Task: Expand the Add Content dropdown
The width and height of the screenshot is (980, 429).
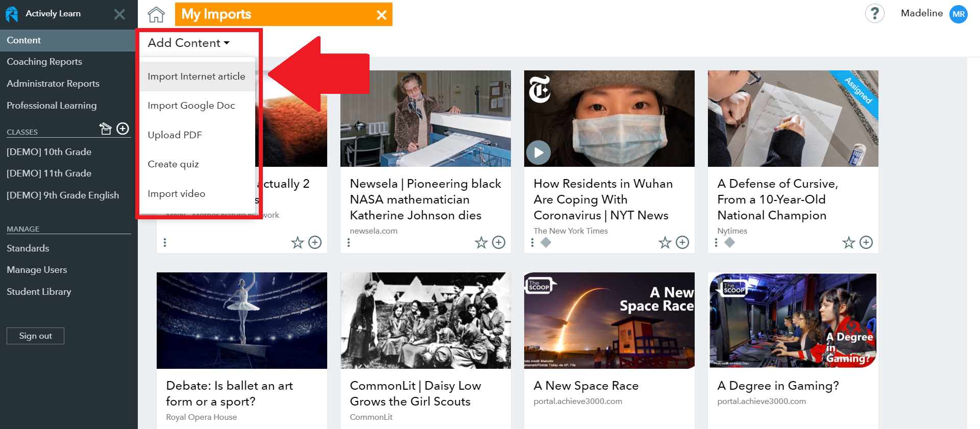Action: pyautogui.click(x=189, y=43)
